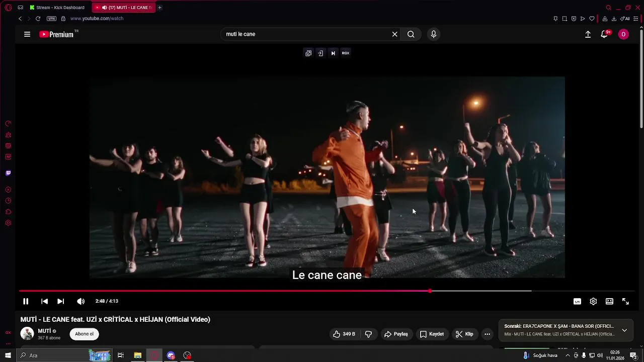Open the pinboard pin icon in toolbar
This screenshot has height=362, width=644.
click(x=555, y=19)
